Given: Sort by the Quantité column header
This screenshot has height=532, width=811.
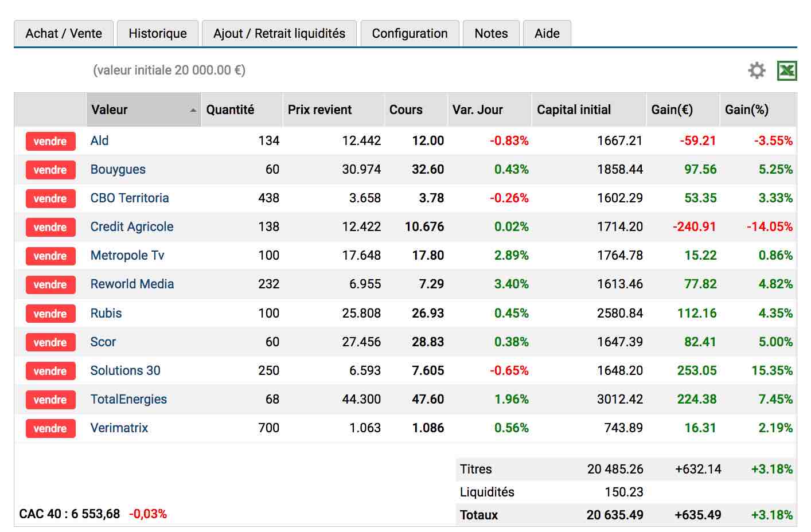Looking at the screenshot, I should click(x=241, y=109).
